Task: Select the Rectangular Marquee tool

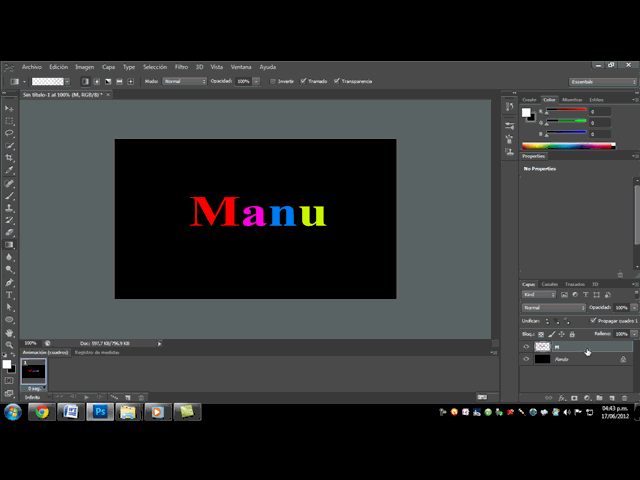Action: tap(9, 121)
